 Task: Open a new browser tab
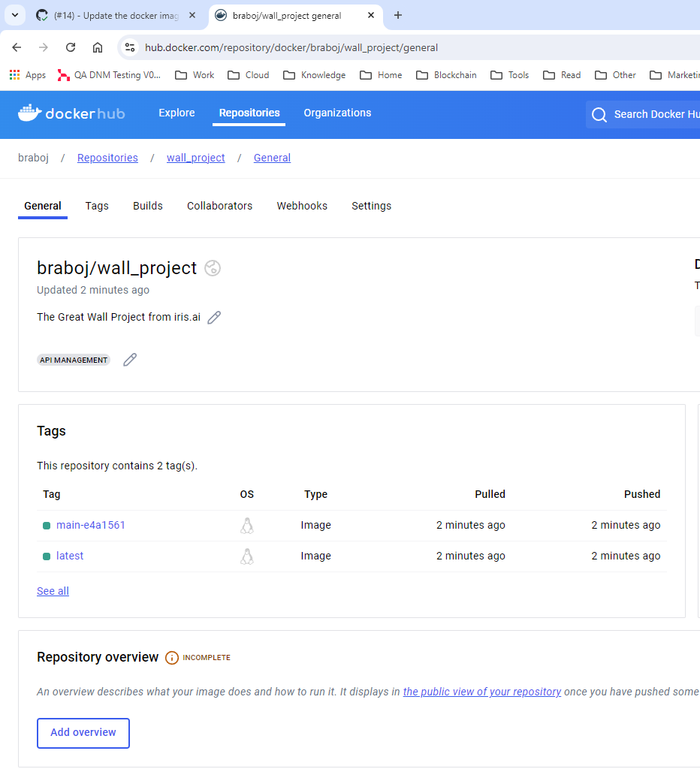click(x=398, y=15)
